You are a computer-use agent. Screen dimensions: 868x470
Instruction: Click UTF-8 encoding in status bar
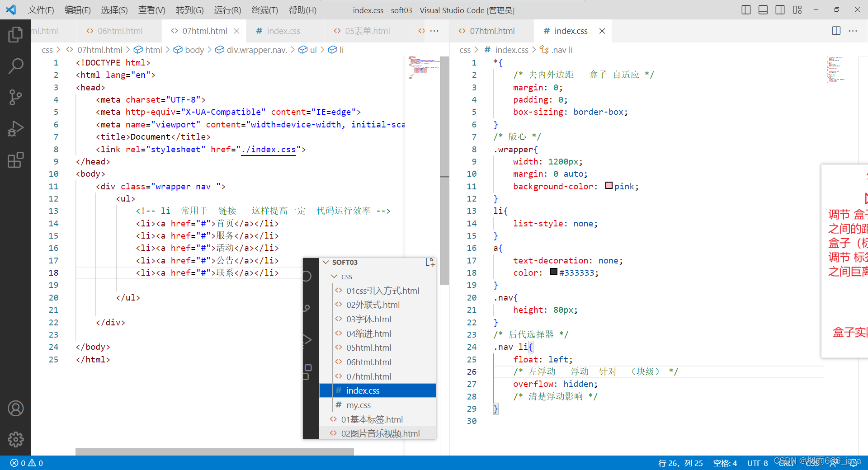click(757, 463)
